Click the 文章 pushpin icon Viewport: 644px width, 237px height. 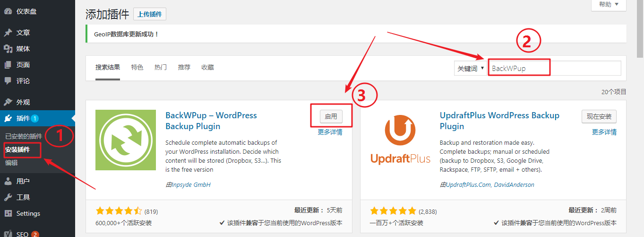[x=8, y=33]
